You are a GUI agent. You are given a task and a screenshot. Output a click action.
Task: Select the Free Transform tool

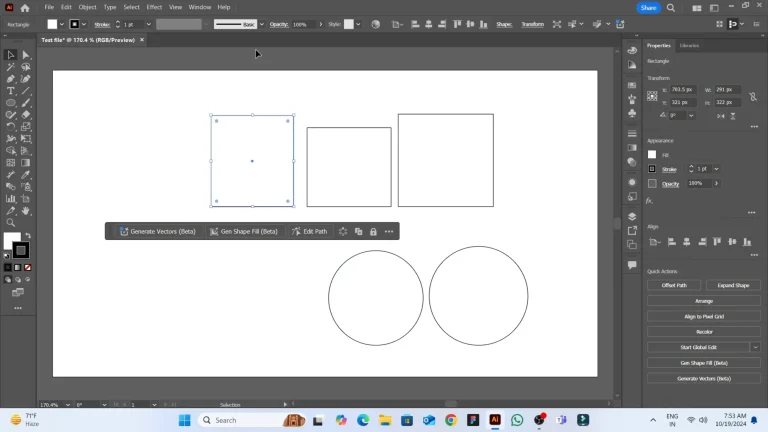click(26, 139)
